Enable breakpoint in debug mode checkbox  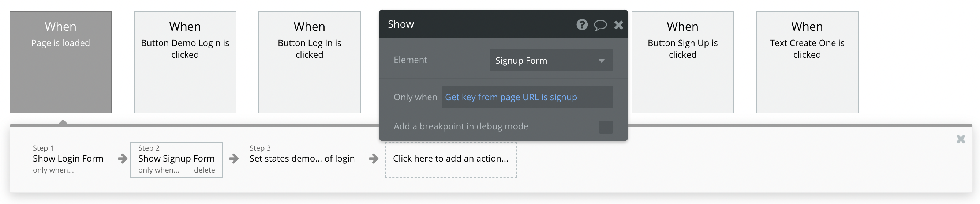point(606,127)
